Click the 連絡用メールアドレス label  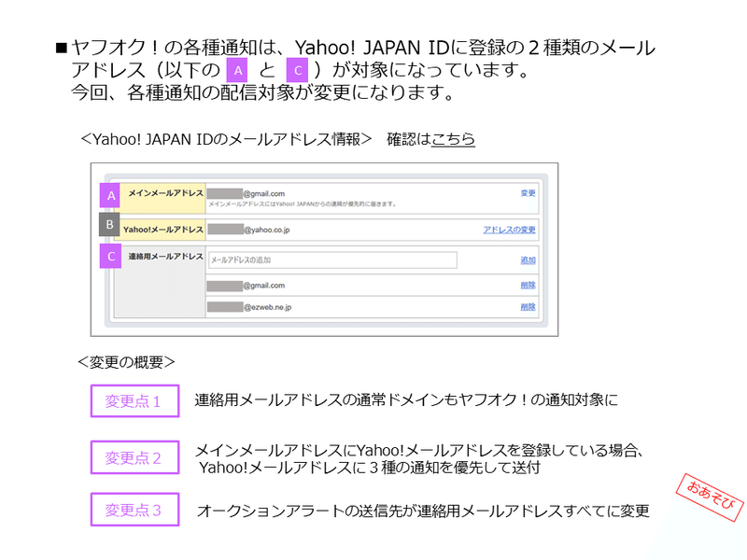click(x=165, y=256)
